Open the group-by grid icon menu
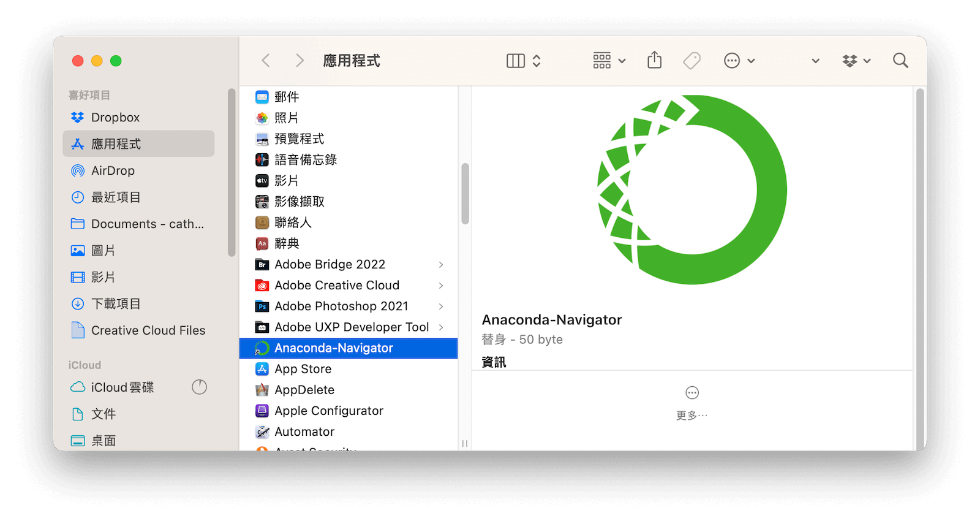This screenshot has width=980, height=521. [x=609, y=61]
